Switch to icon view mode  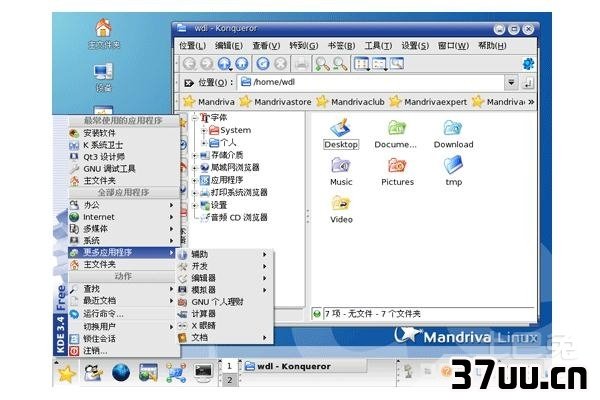361,64
